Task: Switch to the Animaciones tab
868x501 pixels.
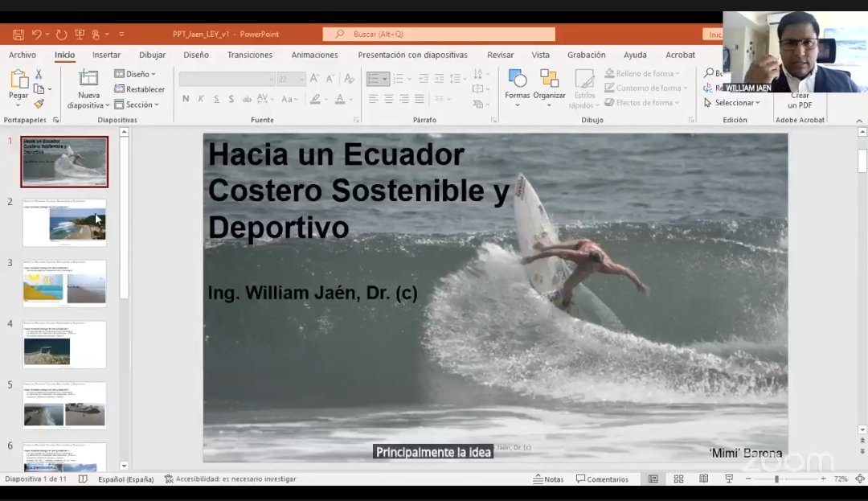Action: point(314,55)
